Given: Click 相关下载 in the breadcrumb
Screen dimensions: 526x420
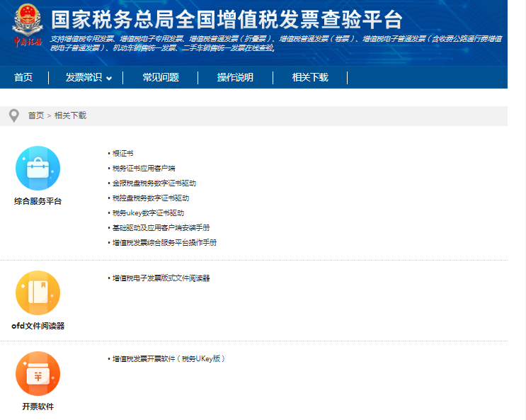Looking at the screenshot, I should tap(71, 116).
